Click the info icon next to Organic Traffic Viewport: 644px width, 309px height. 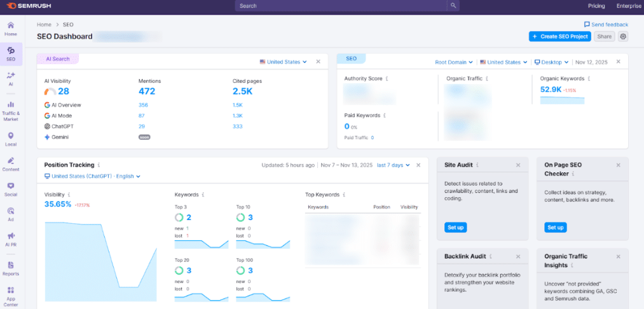coord(487,78)
